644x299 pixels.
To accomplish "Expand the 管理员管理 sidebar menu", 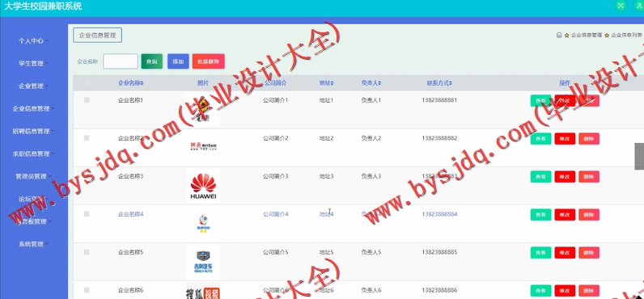I will coord(33,176).
